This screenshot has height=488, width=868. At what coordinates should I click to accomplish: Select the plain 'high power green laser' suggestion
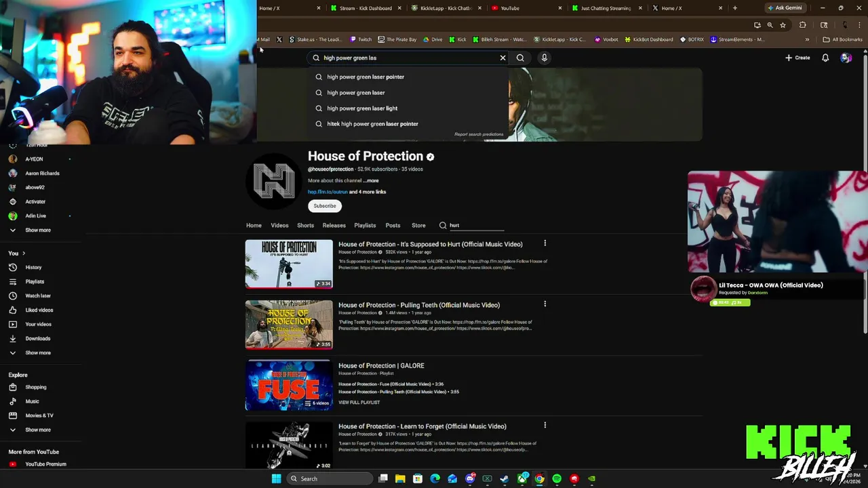click(x=355, y=93)
